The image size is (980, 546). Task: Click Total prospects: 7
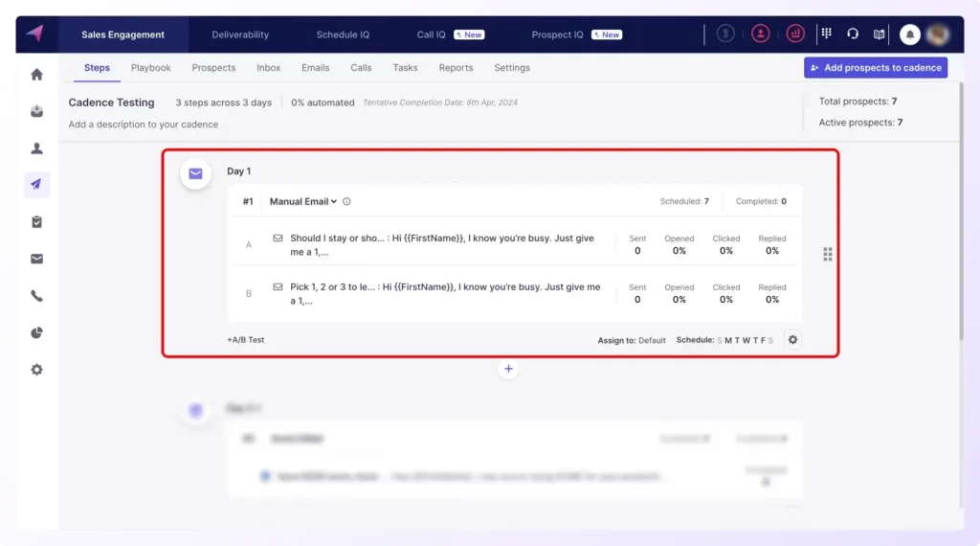(857, 102)
